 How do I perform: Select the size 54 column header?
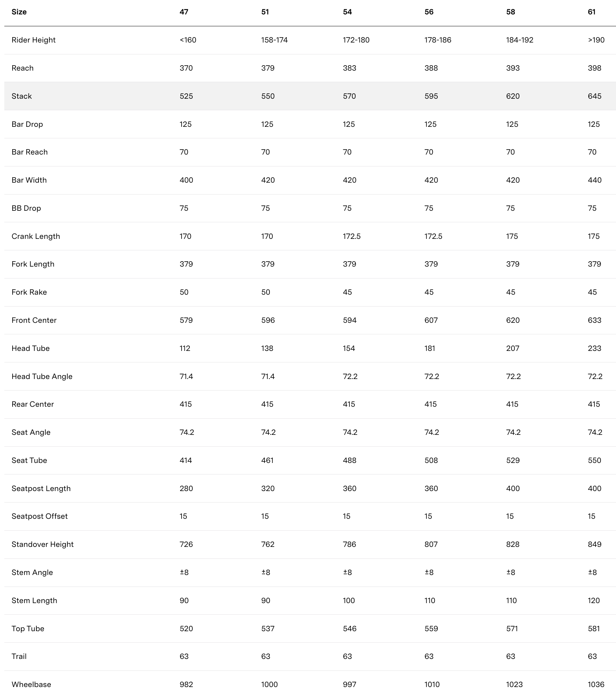point(347,12)
